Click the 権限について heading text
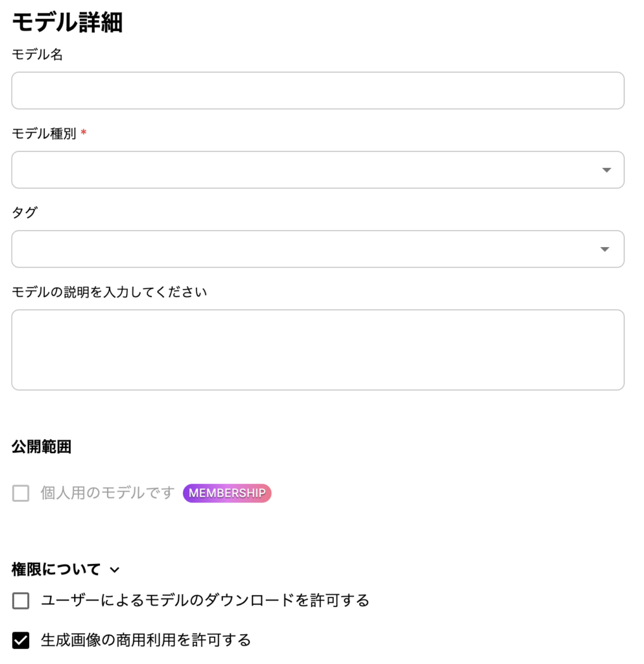Viewport: 644px width, 664px height. 56,569
